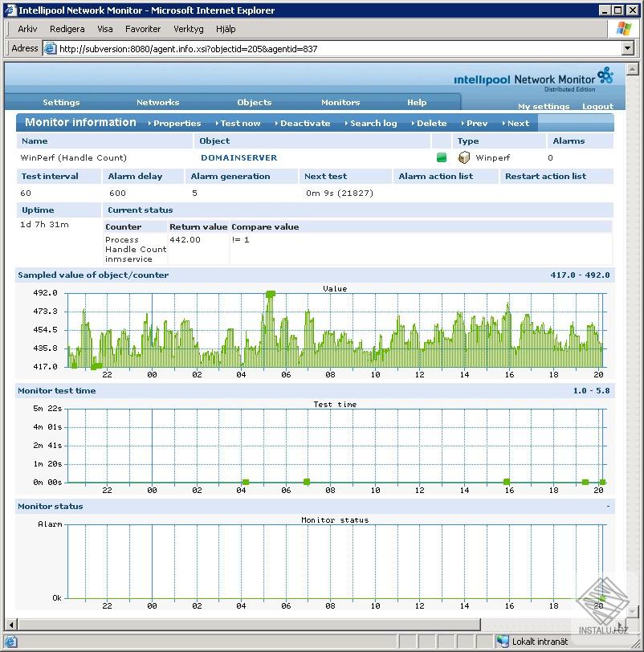Open the DOMAINSERVER object link
Image resolution: width=644 pixels, height=652 pixels.
[239, 157]
